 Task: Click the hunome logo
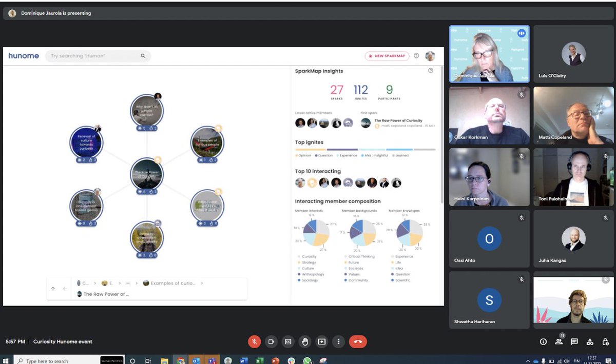(24, 56)
